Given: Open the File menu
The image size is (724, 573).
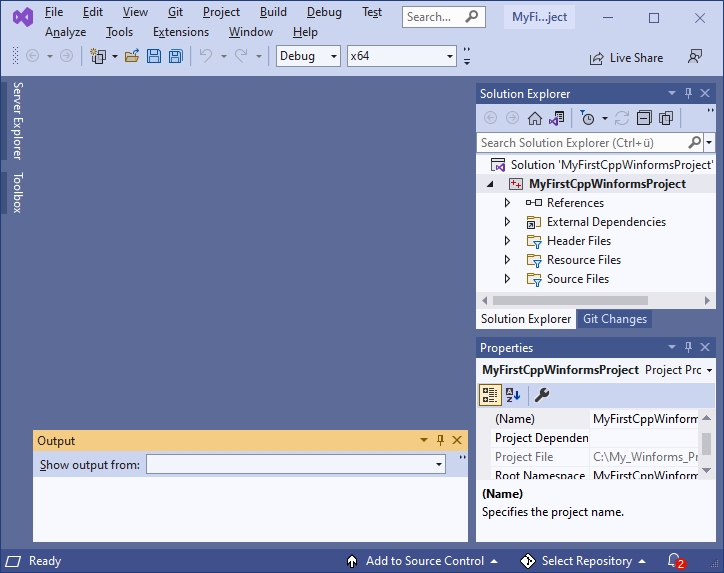Looking at the screenshot, I should click(54, 12).
